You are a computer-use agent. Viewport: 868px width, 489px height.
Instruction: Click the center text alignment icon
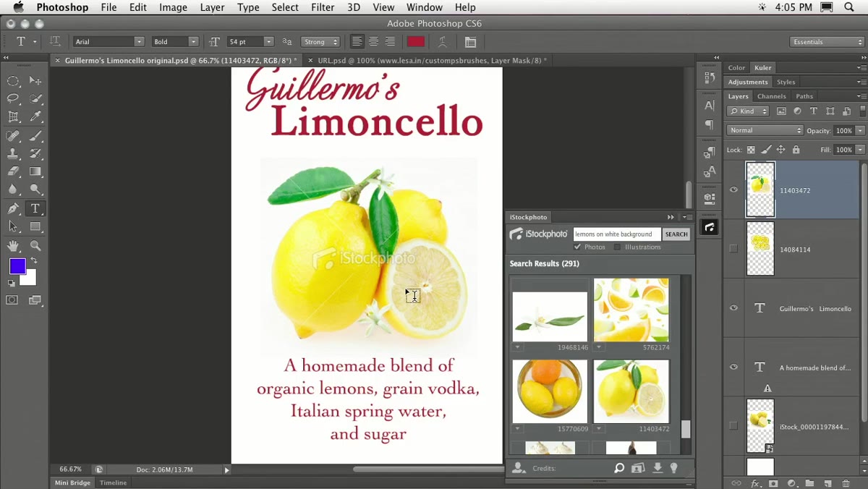coord(373,41)
